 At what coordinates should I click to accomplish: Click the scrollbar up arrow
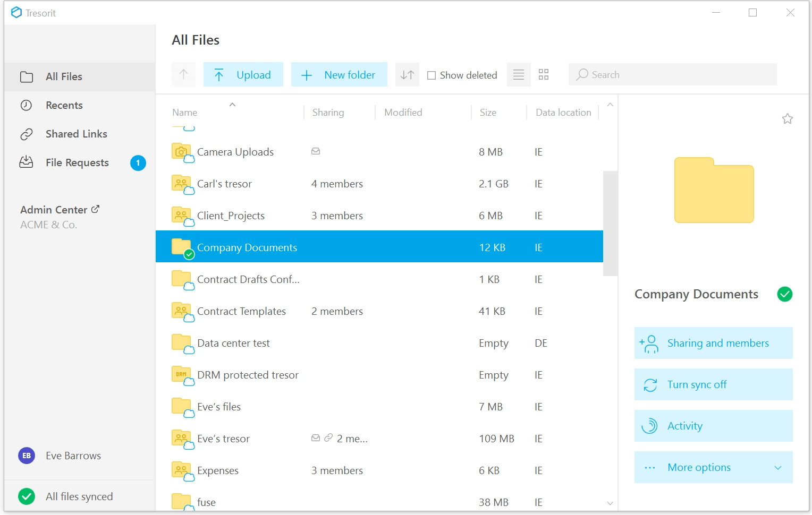pos(610,105)
